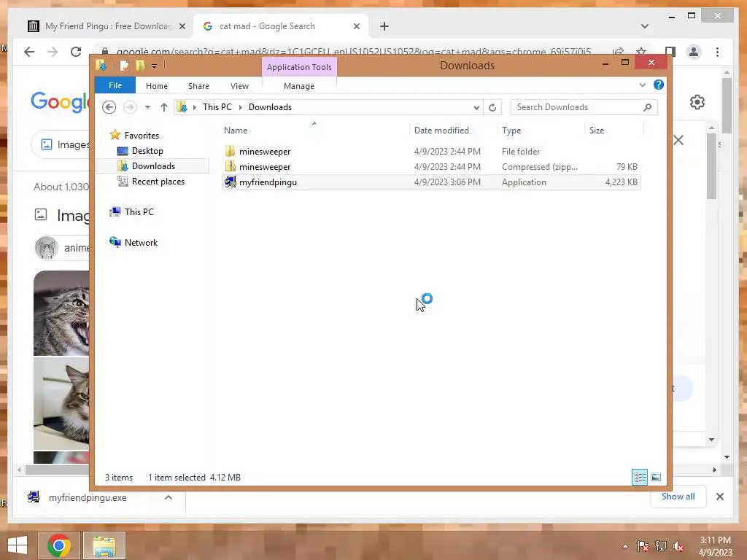Show hidden system tray icons arrow

tap(625, 546)
